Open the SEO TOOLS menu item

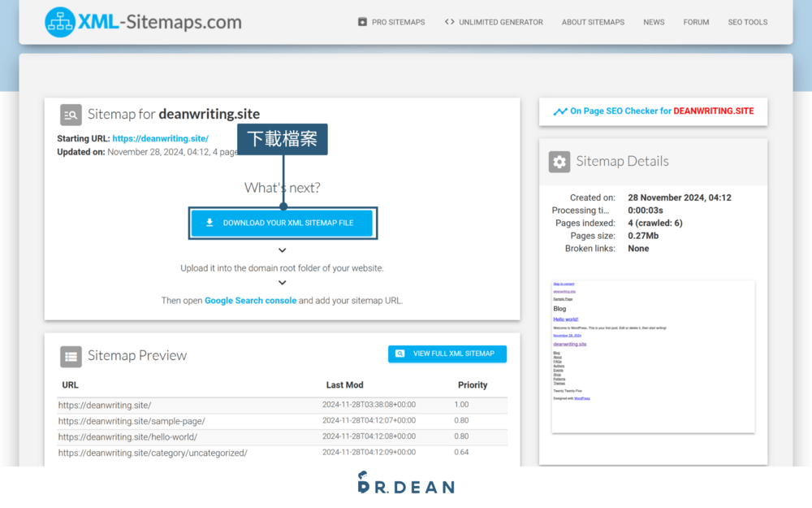click(x=747, y=22)
